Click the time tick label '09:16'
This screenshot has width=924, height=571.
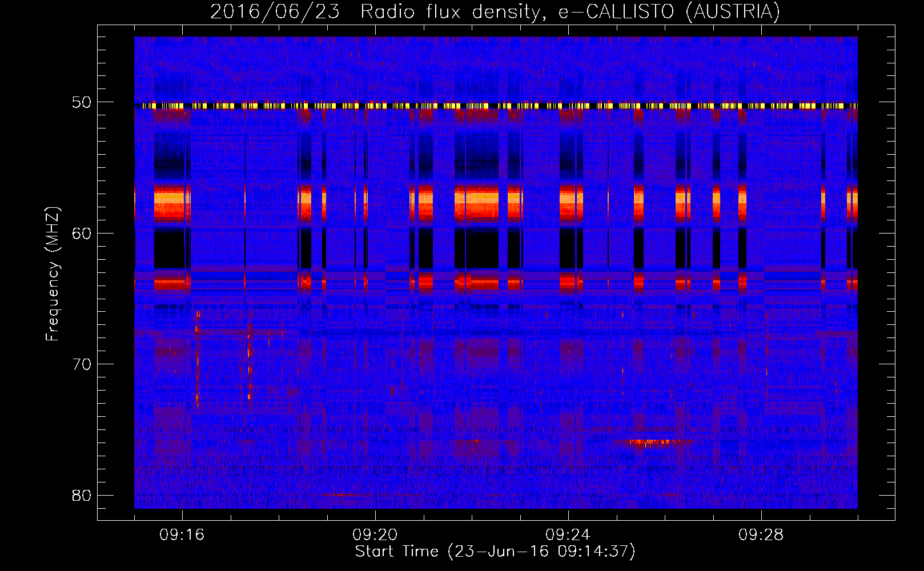182,535
